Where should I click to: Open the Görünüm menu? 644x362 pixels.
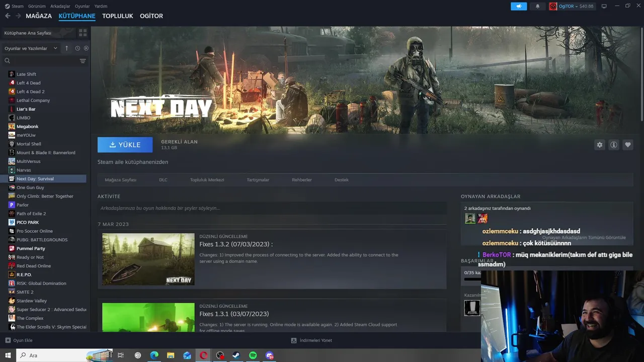coord(37,6)
